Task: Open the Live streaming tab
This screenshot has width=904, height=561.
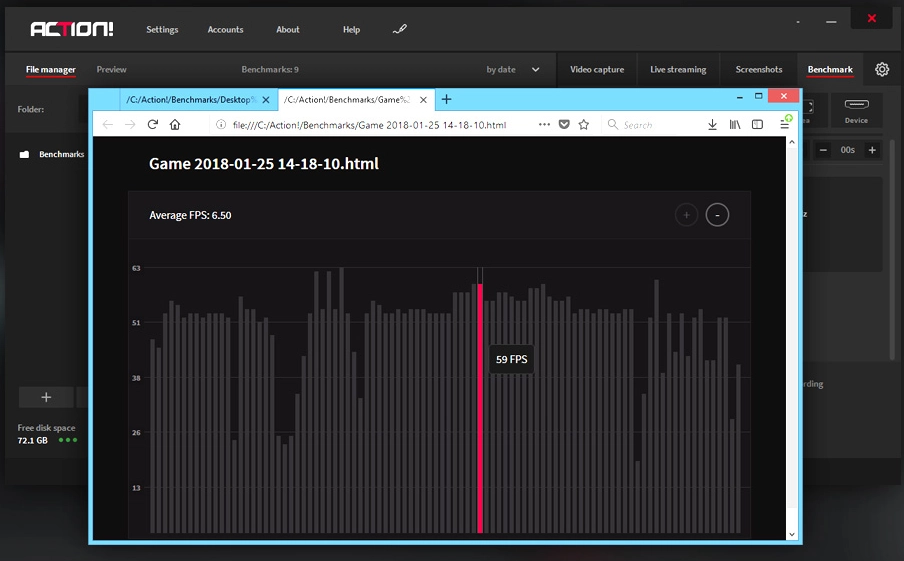Action: click(678, 69)
